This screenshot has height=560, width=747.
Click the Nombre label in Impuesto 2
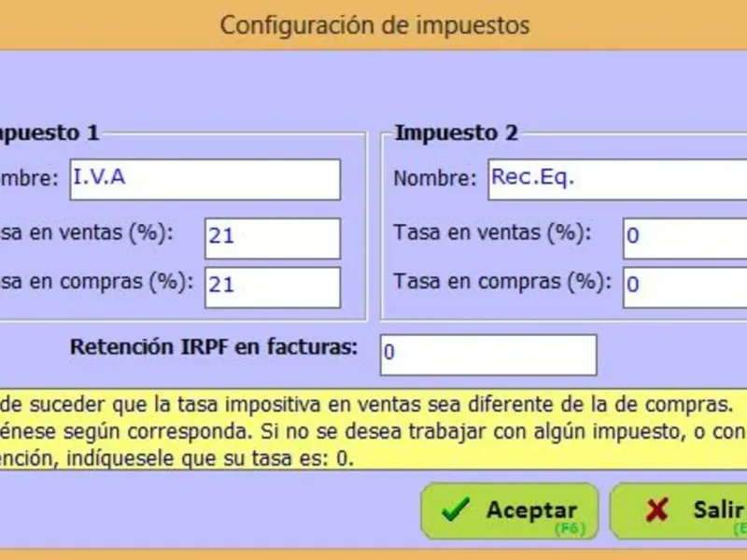434,178
